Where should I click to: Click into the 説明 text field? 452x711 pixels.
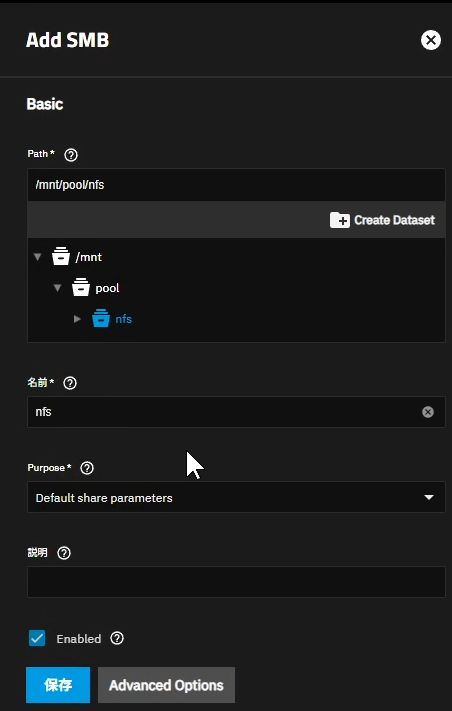point(236,582)
